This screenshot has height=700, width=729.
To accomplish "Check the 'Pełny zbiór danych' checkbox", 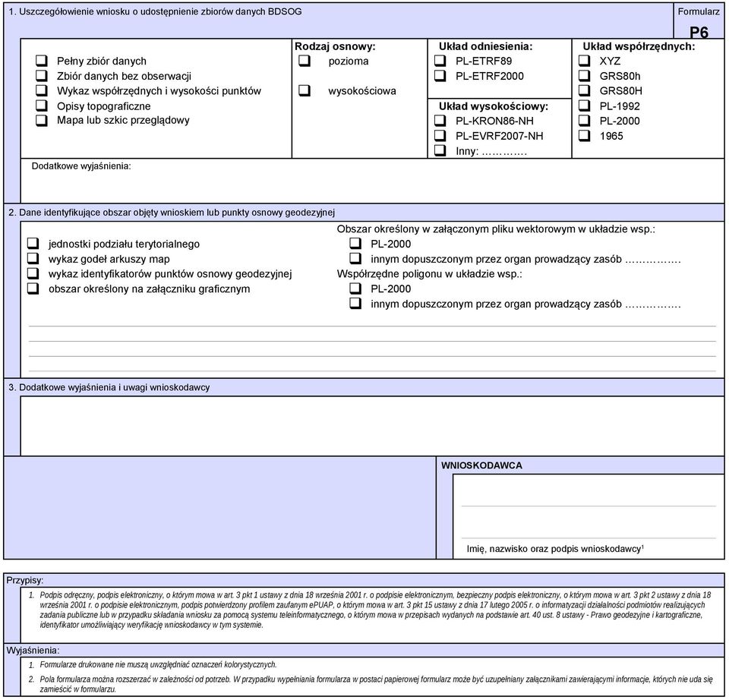I will coord(42,61).
